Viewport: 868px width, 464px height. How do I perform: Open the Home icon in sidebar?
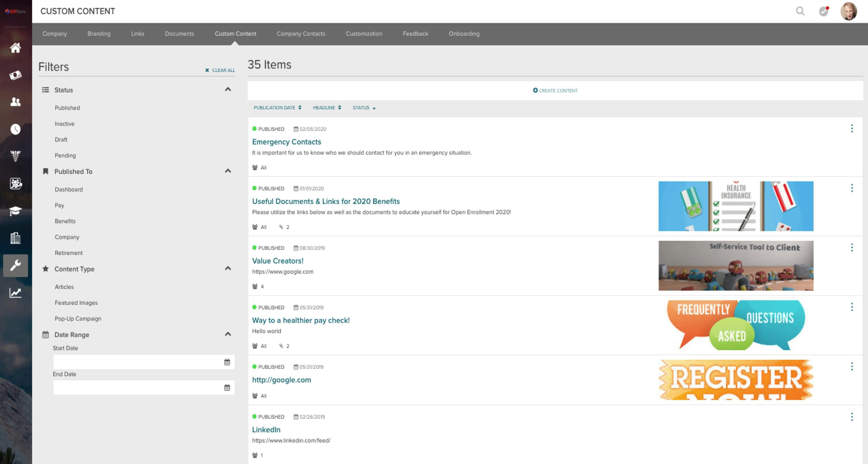pyautogui.click(x=15, y=48)
